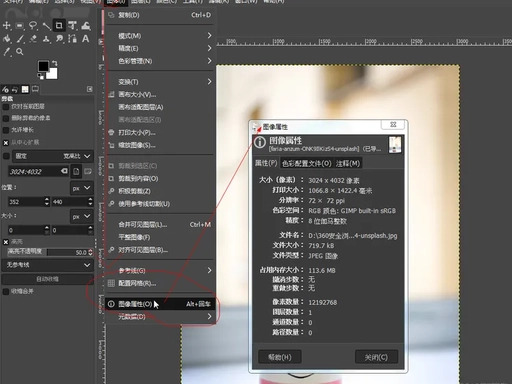The width and height of the screenshot is (512, 384).
Task: Expand the Precision(E) submenu
Action: point(161,48)
